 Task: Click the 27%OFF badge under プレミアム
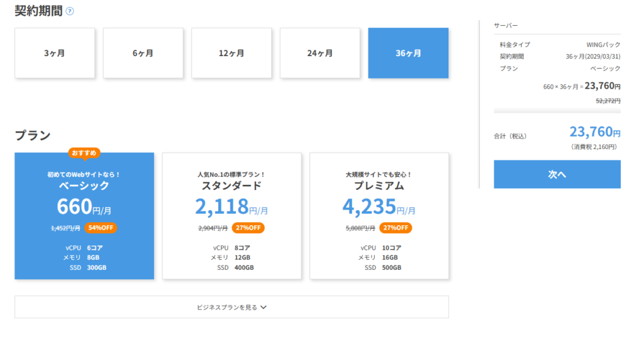(396, 228)
